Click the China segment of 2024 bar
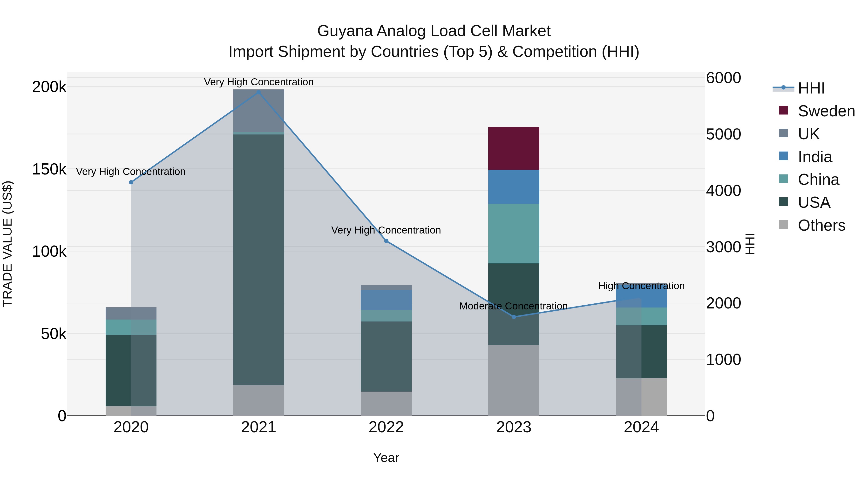 coord(641,316)
